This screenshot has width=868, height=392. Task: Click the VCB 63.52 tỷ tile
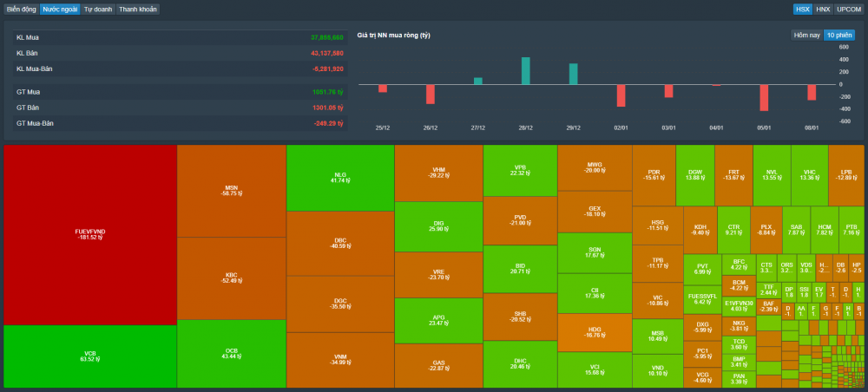[90, 356]
